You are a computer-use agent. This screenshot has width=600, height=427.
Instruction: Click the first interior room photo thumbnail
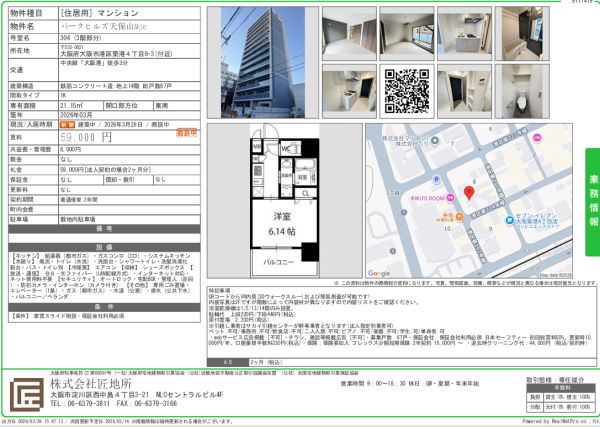point(349,34)
